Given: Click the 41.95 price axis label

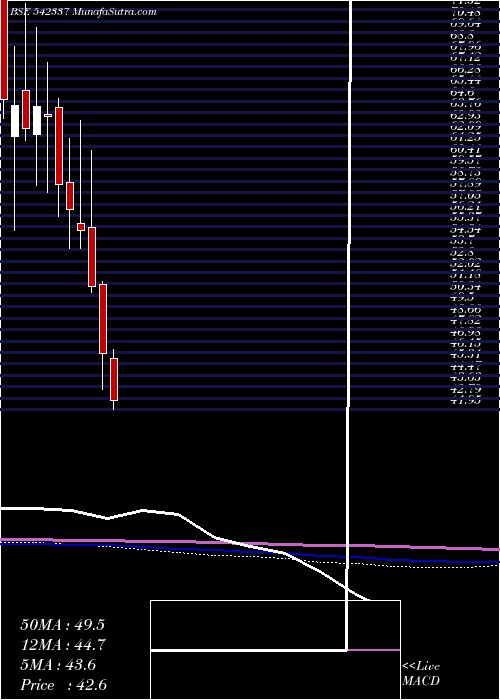Looking at the screenshot, I should pyautogui.click(x=466, y=401).
